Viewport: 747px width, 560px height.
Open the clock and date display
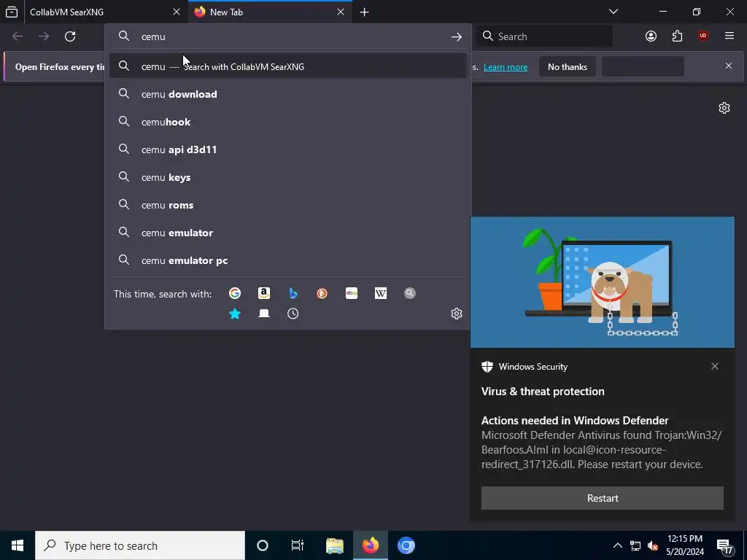pyautogui.click(x=684, y=545)
